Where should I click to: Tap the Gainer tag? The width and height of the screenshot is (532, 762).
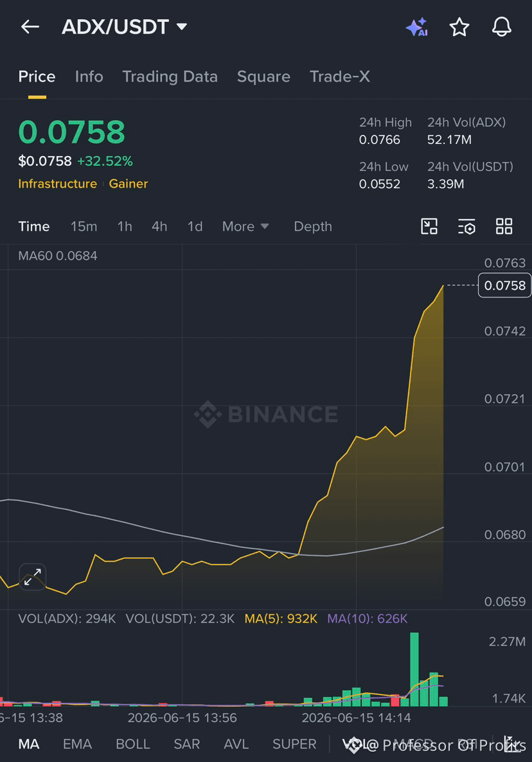(x=129, y=184)
